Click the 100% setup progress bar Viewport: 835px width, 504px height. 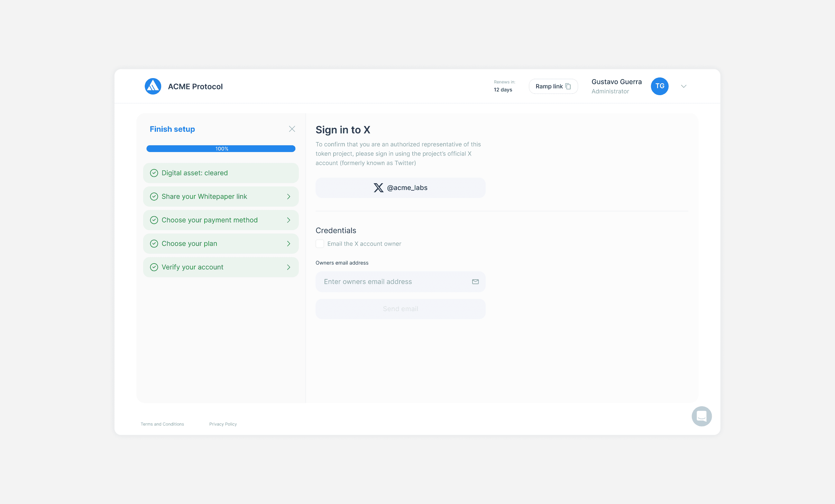click(x=221, y=149)
